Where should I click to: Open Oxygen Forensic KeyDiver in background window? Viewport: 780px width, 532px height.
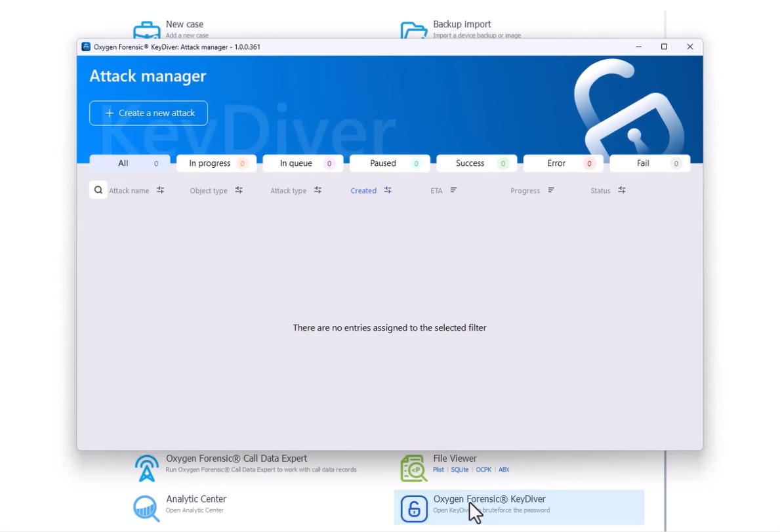coord(519,507)
